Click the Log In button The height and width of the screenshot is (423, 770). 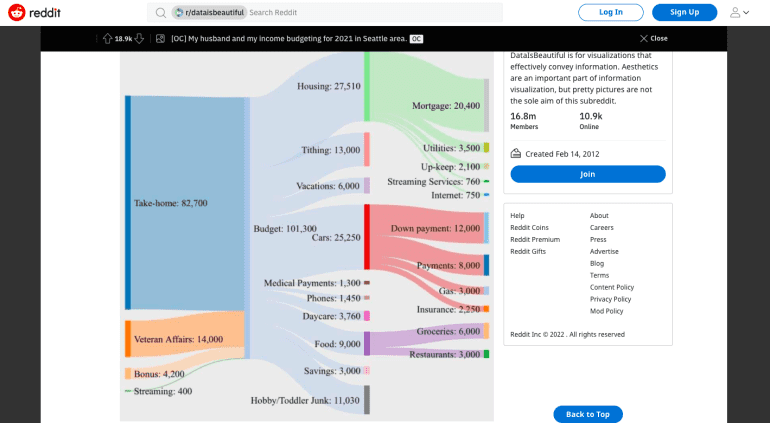coord(610,12)
